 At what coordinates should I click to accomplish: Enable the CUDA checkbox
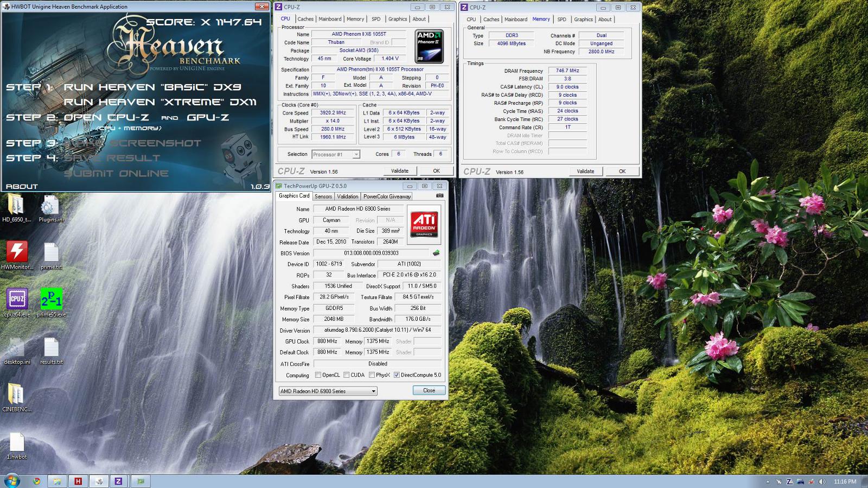346,375
